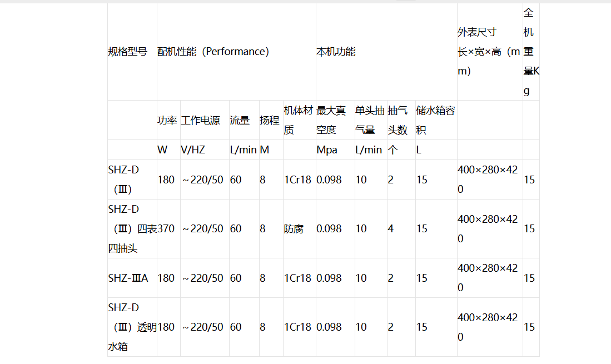Click the SHZ-ⅢA model name

coord(128,278)
